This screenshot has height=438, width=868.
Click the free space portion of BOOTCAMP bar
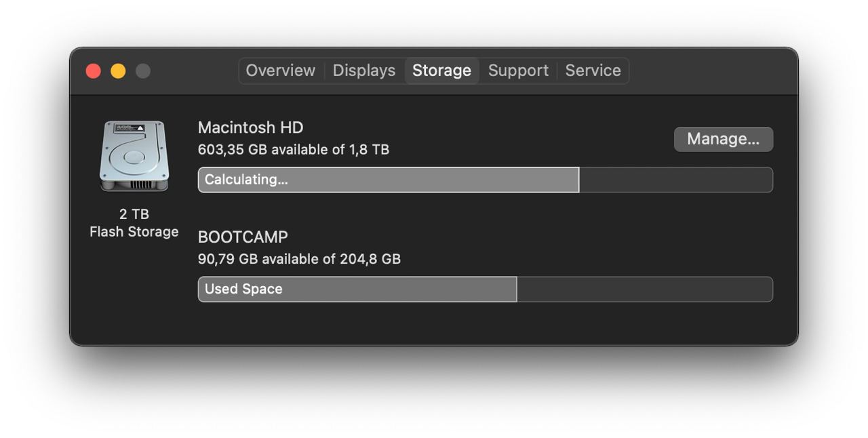tap(645, 289)
